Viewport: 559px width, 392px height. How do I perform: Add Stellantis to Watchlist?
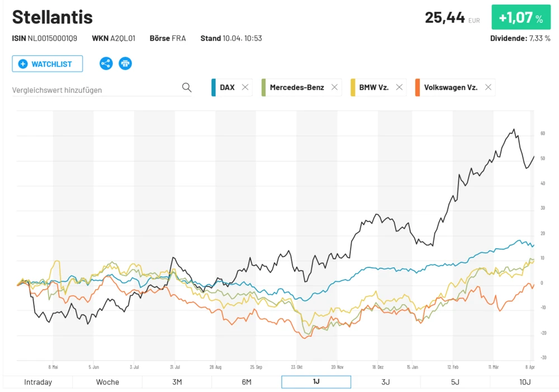[x=48, y=64]
